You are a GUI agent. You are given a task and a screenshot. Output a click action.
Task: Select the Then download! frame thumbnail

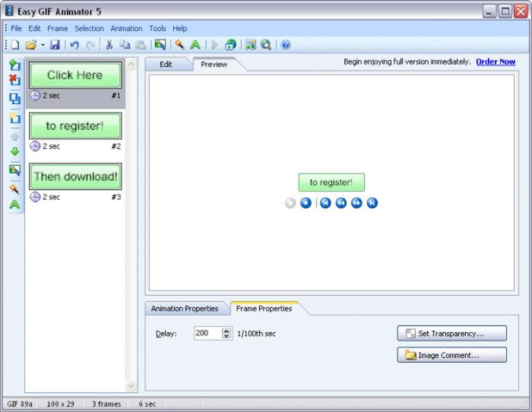(x=75, y=176)
